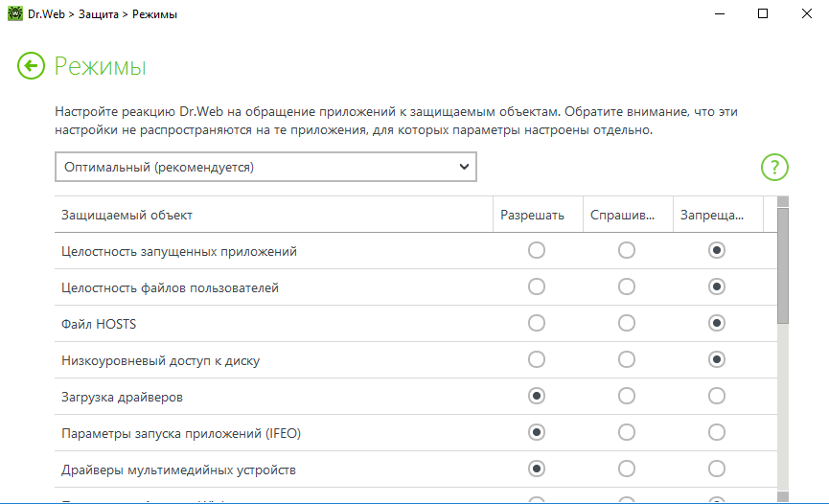Select Разрешать for Загрузка драйверов

(537, 396)
